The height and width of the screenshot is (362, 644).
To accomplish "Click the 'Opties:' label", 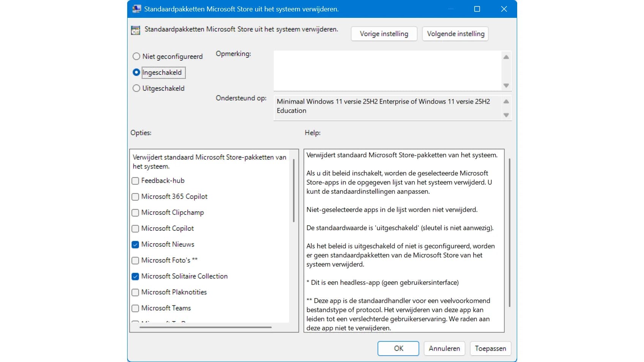I will click(141, 133).
